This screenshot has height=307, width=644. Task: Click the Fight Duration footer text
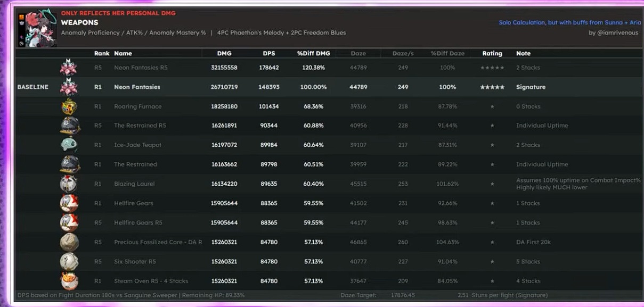click(x=131, y=295)
